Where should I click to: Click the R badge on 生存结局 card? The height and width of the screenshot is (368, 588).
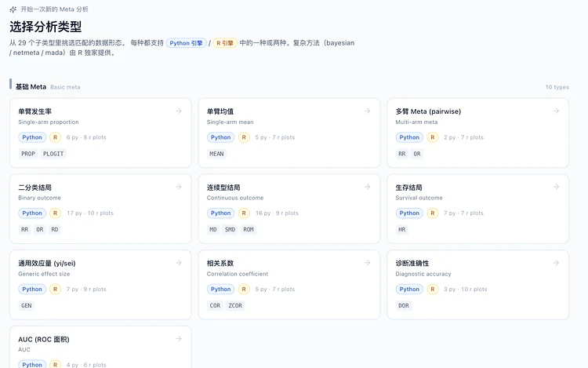(x=432, y=213)
